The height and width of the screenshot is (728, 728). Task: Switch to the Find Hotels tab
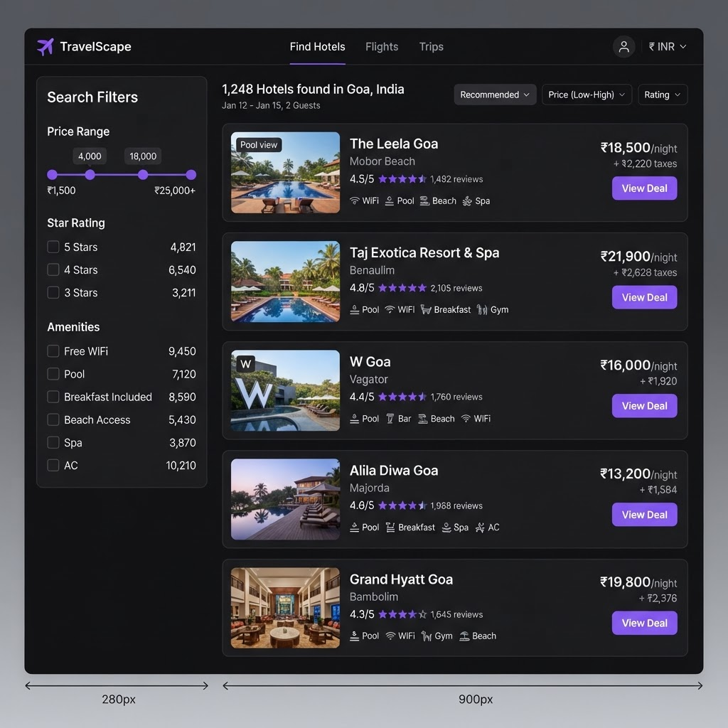[318, 47]
